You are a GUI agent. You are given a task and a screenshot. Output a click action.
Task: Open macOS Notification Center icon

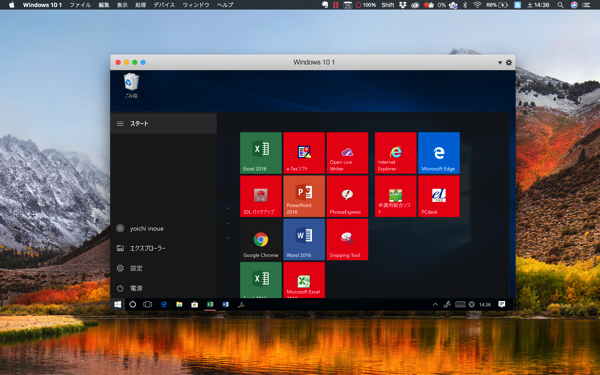pos(586,5)
